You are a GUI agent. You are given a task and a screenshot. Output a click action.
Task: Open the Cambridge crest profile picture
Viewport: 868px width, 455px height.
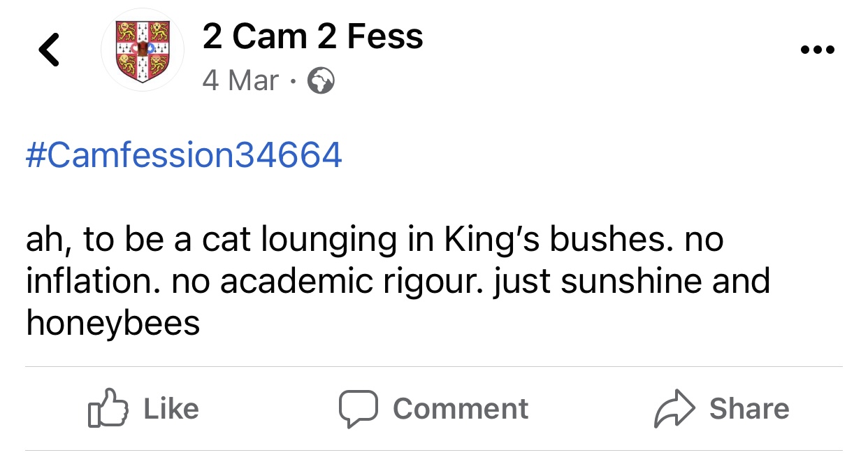click(x=143, y=50)
